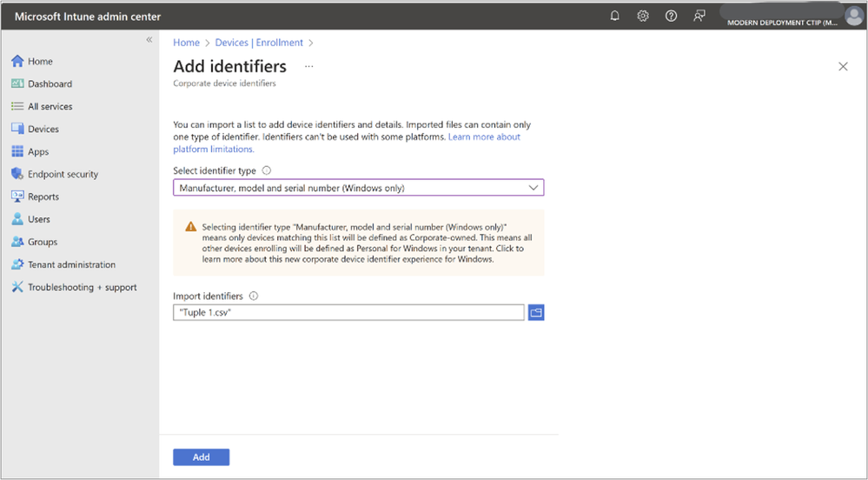The image size is (868, 480).
Task: Click the MODERN DEPLOYMENT CTIP tenant name
Action: click(782, 23)
